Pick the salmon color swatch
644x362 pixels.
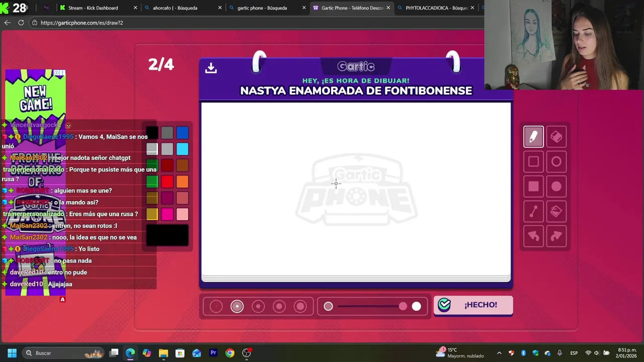click(182, 198)
